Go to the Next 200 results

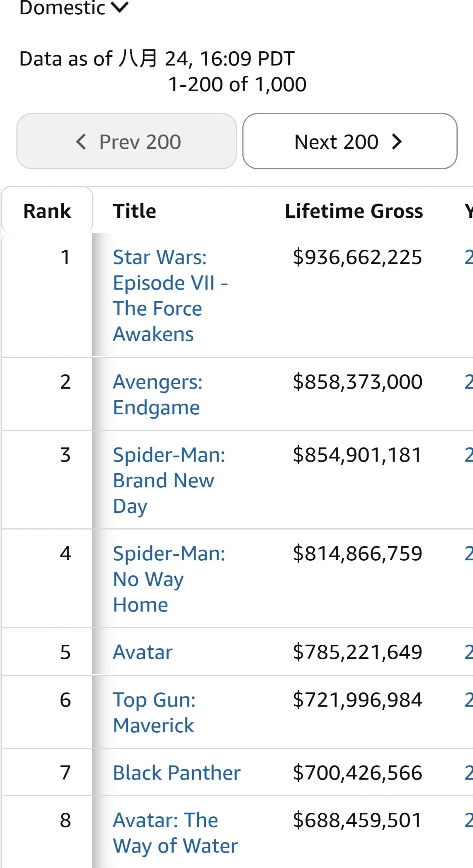click(x=350, y=141)
